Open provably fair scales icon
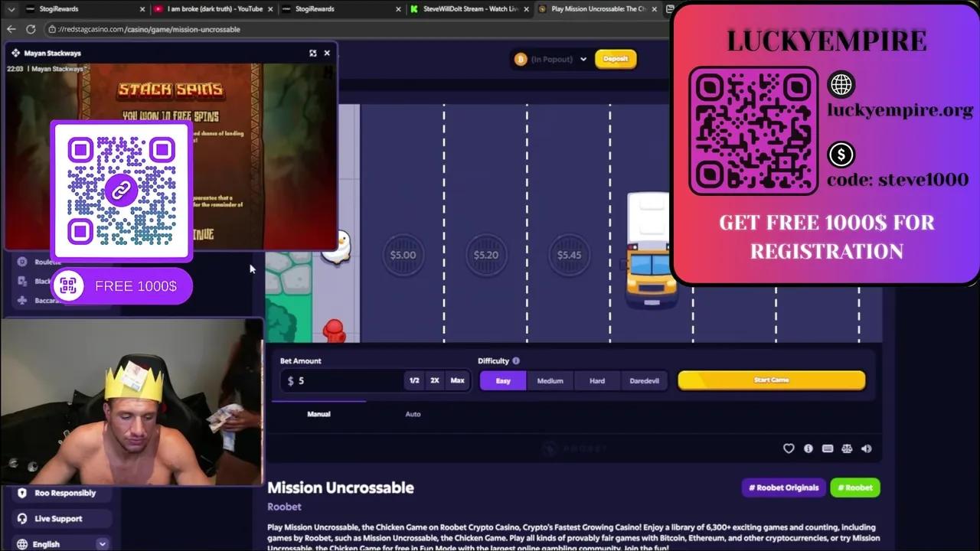The height and width of the screenshot is (551, 980). coord(847,448)
